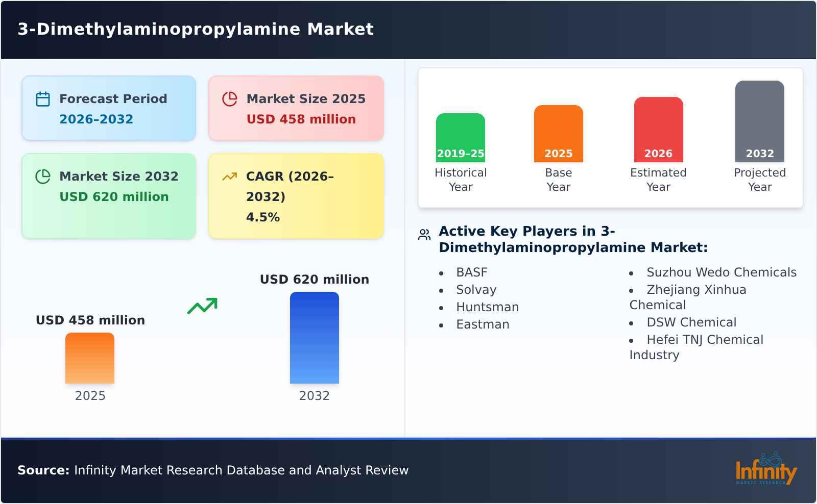Select the Huntsman list item
Image resolution: width=817 pixels, height=504 pixels.
(x=487, y=307)
